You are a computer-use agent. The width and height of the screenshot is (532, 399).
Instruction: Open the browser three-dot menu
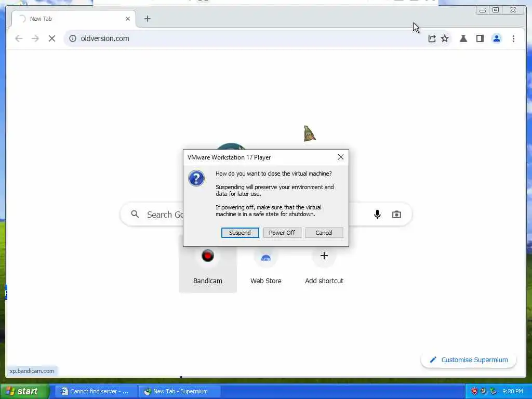pos(513,38)
